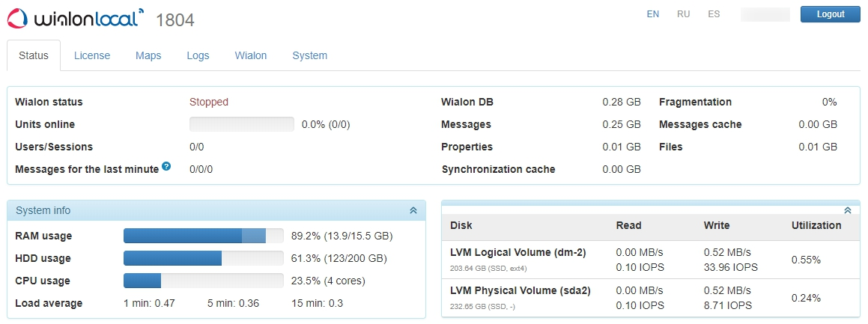Switch language to ES
868x324 pixels.
point(714,14)
